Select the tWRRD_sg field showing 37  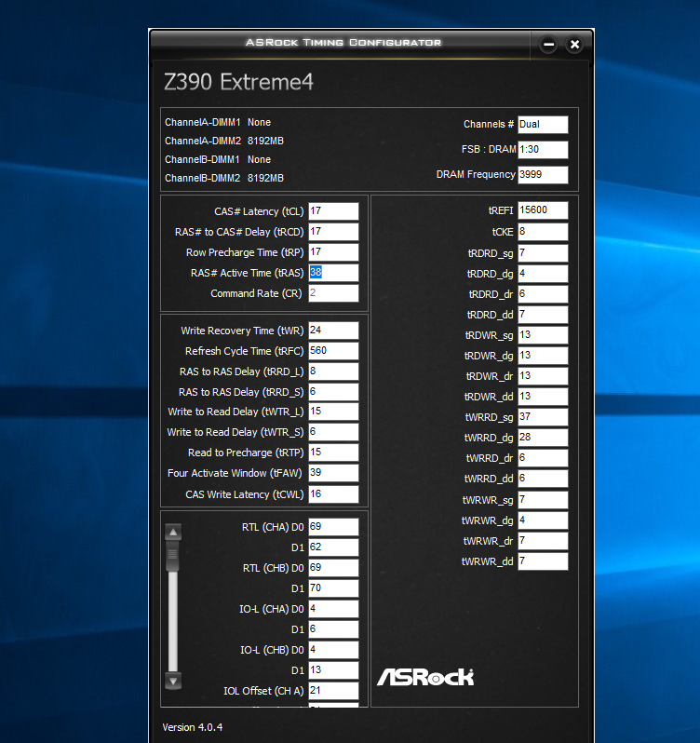543,417
